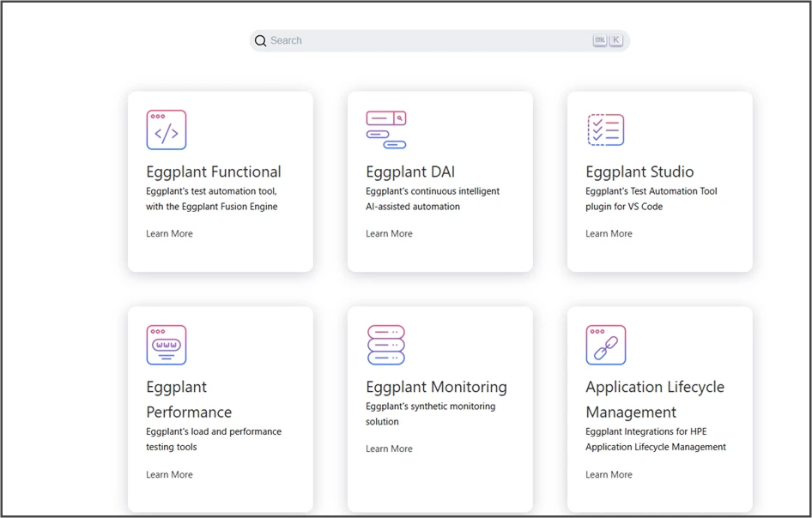Screen dimensions: 812x518
Task: Click the Eggplant Studio checklist icon
Action: (x=605, y=130)
